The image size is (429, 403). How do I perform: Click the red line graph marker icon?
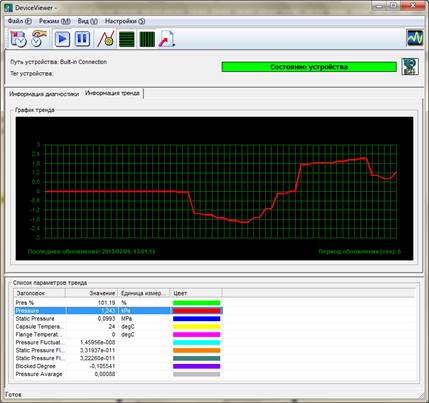pyautogui.click(x=106, y=39)
